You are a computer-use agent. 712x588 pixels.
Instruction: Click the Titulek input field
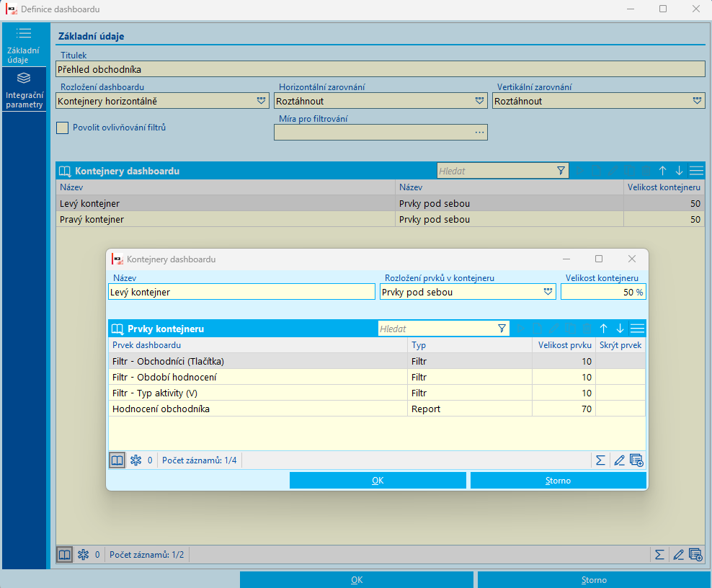[381, 69]
